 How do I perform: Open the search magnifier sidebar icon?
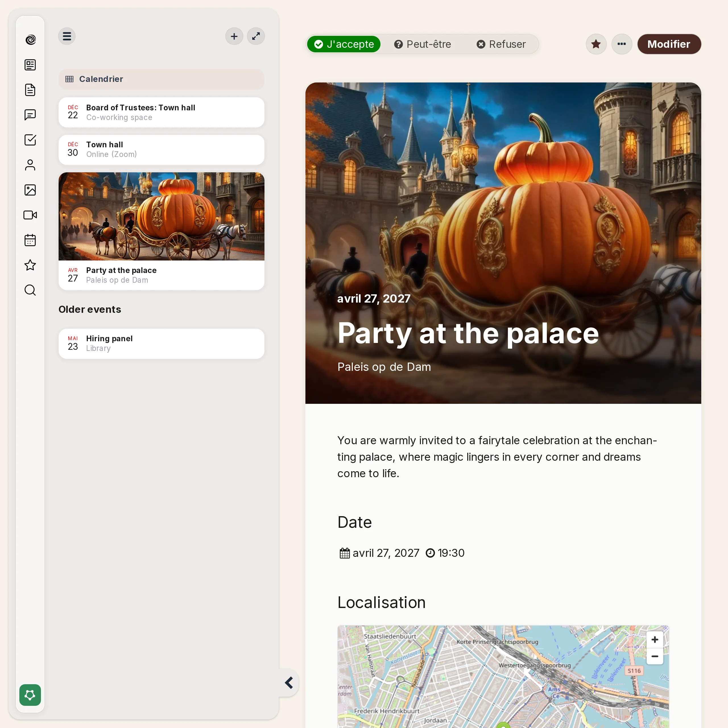30,290
